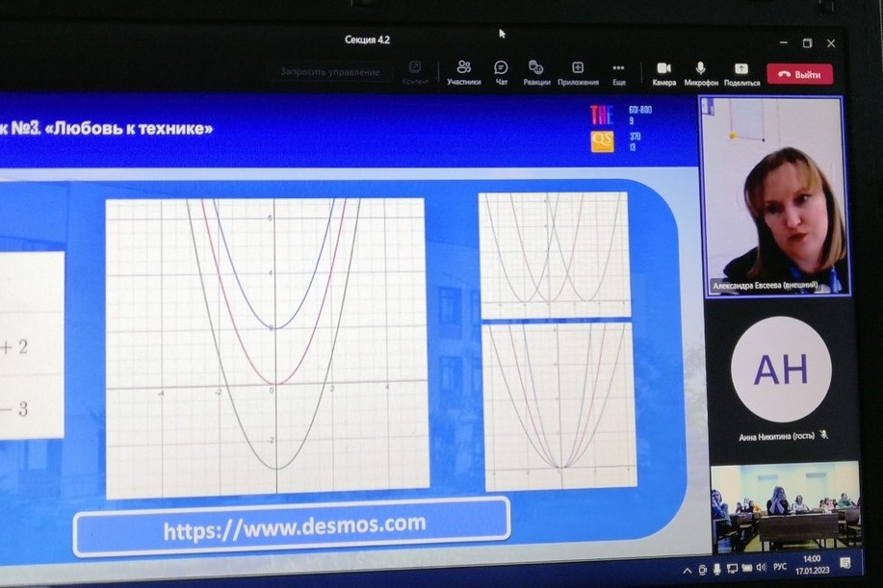This screenshot has height=588, width=883.
Task: Open the Windows notification center icon
Action: pyautogui.click(x=845, y=563)
